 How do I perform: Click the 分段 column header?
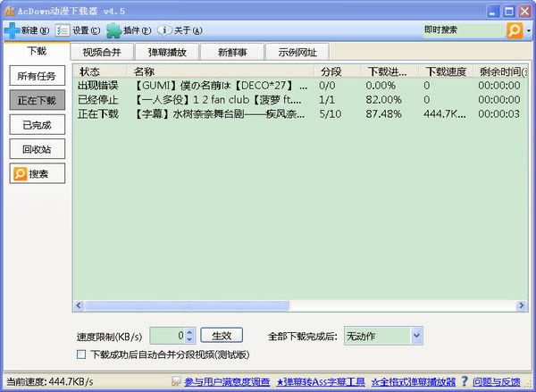(338, 71)
